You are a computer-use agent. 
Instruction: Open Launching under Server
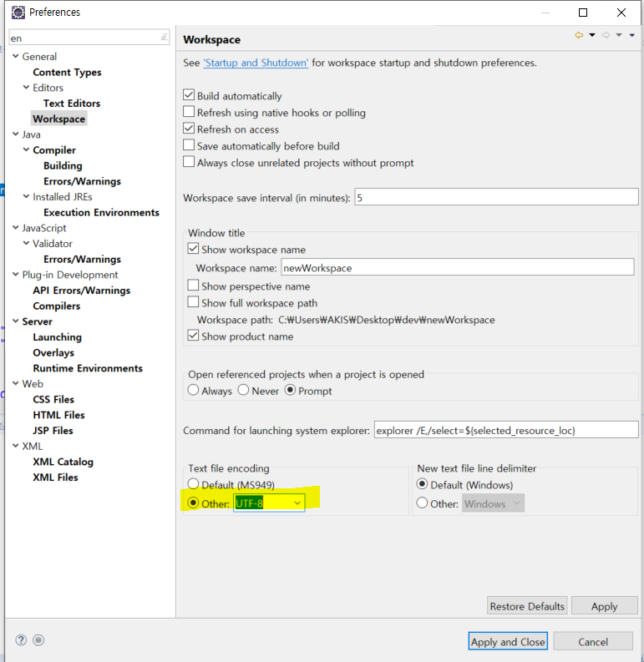click(x=58, y=337)
